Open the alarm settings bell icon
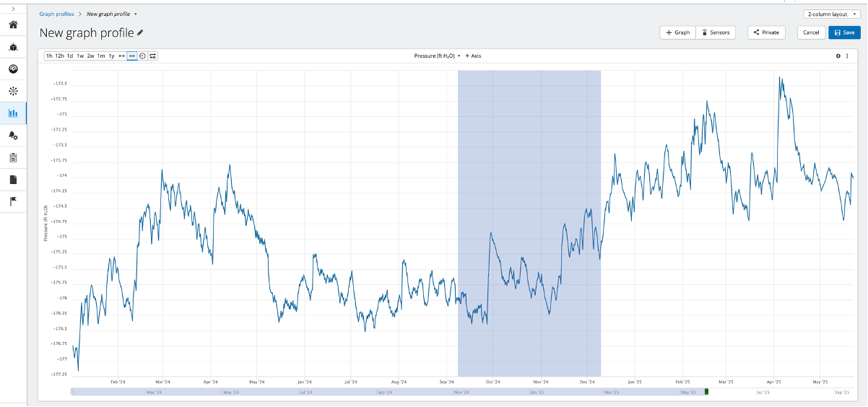The width and height of the screenshot is (868, 407). pos(13,135)
